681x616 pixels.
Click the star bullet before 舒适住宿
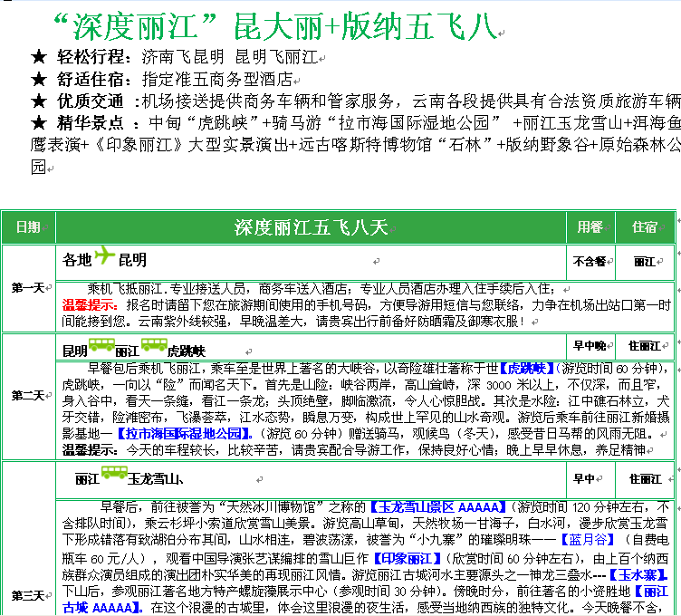pos(38,80)
